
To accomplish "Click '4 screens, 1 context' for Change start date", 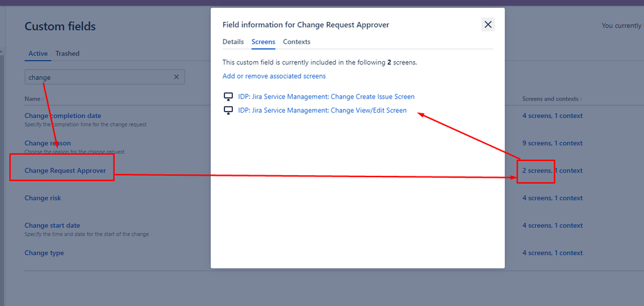I will pos(552,225).
